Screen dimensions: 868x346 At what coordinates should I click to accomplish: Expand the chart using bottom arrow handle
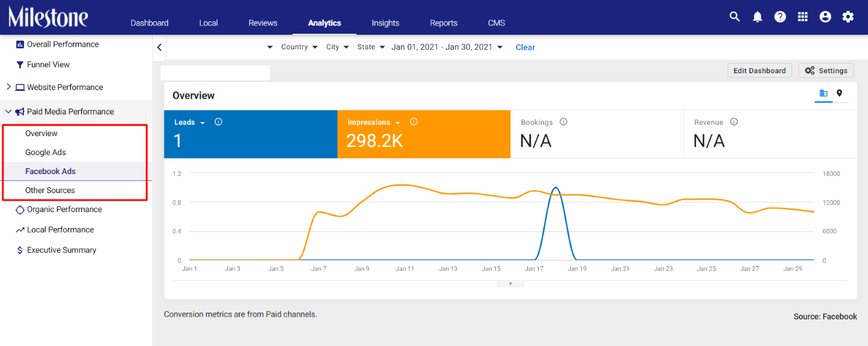[x=510, y=284]
